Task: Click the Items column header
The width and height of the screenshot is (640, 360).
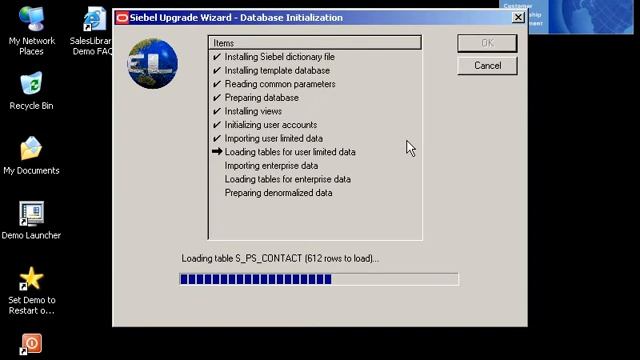Action: (315, 43)
